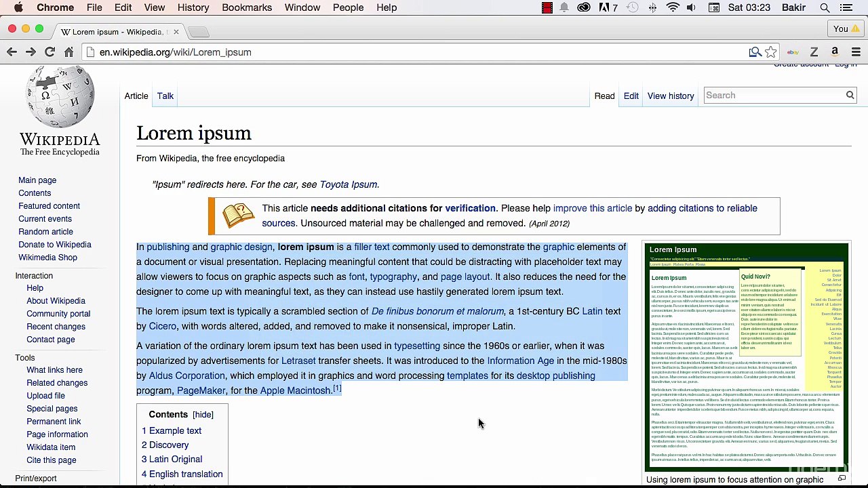
Task: Click the Wi-Fi status icon
Action: (x=673, y=7)
